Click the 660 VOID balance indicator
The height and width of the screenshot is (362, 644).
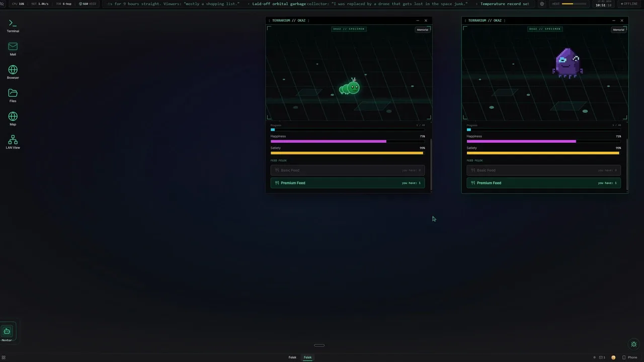tap(88, 4)
